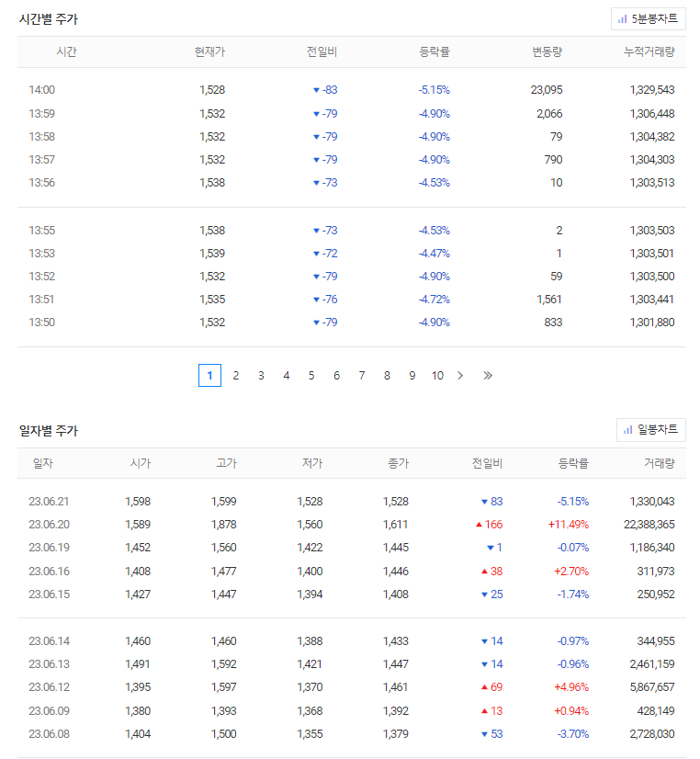The image size is (700, 759).
Task: Click the 1,561 volume in 13:51 row
Action: point(549,300)
